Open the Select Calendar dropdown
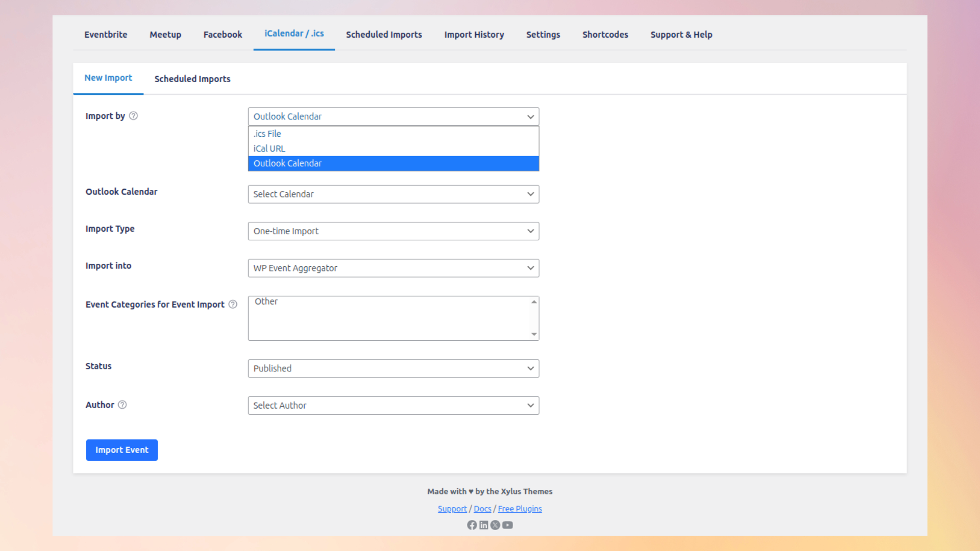 pos(393,194)
